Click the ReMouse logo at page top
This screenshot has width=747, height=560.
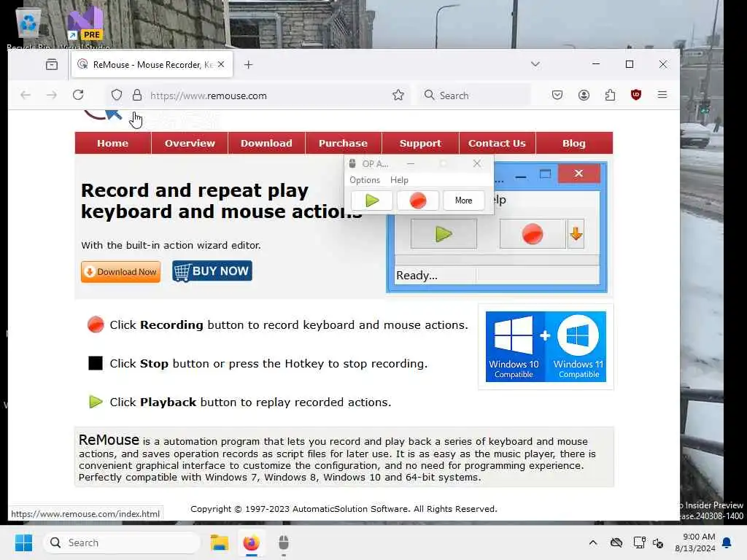[x=102, y=114]
